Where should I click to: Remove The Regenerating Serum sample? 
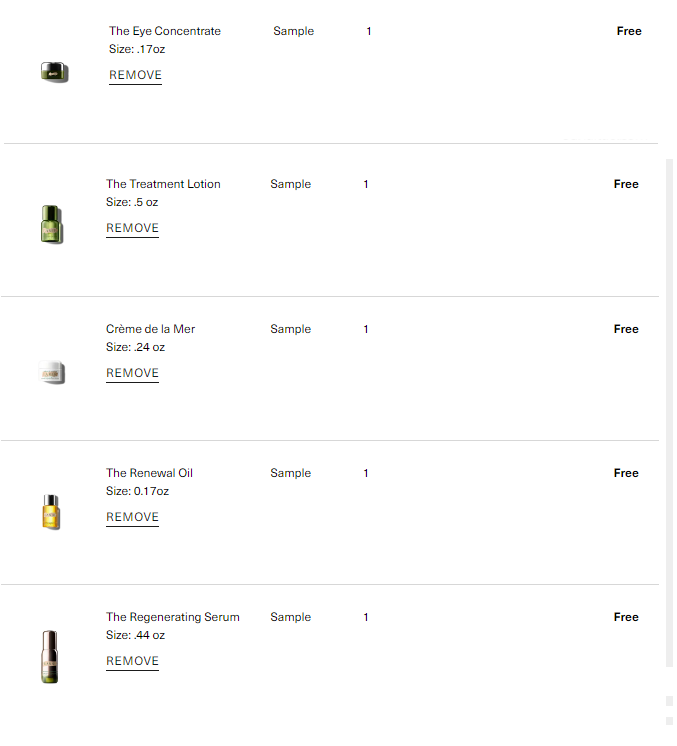(132, 661)
